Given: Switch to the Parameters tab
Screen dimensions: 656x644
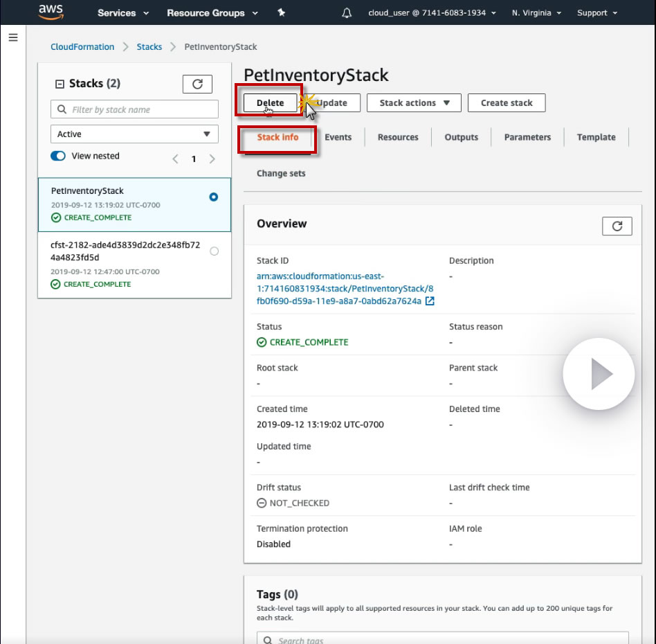Looking at the screenshot, I should pos(527,137).
